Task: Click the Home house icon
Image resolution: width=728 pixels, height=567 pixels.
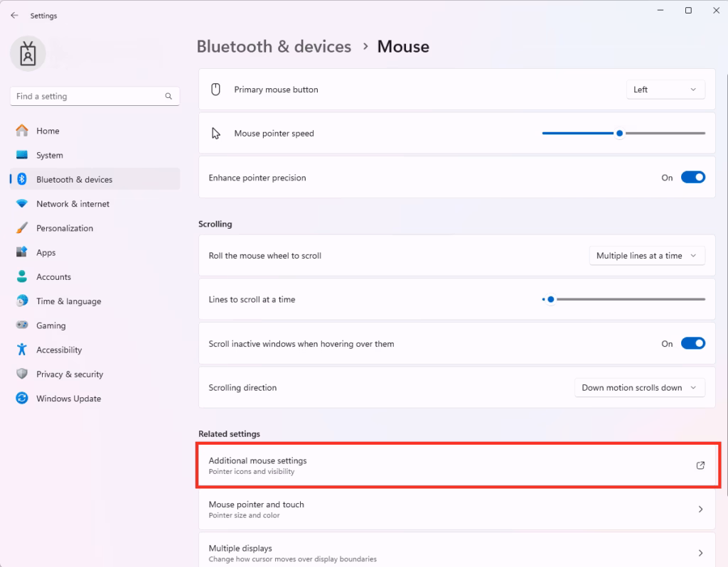Action: coord(22,131)
